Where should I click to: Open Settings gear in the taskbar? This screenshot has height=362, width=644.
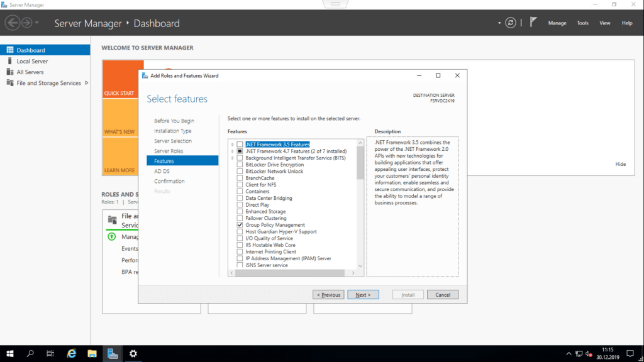[x=133, y=354]
